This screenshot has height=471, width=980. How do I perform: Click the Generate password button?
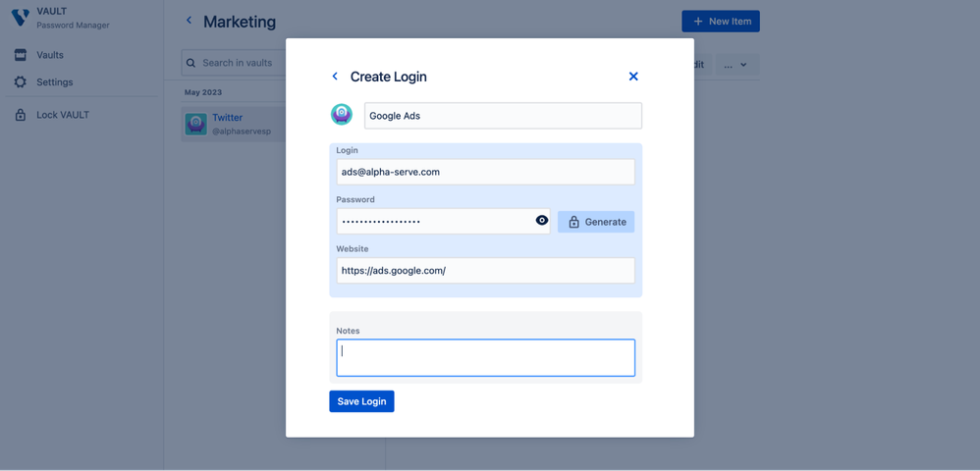(596, 222)
